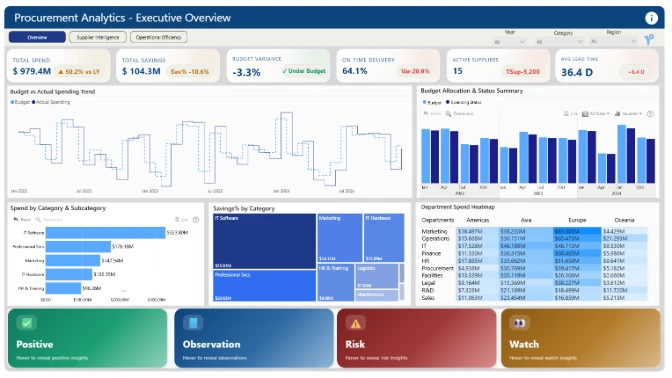Open the All Data dropdown in Budget Allocation chart
The height and width of the screenshot is (378, 672).
(596, 114)
